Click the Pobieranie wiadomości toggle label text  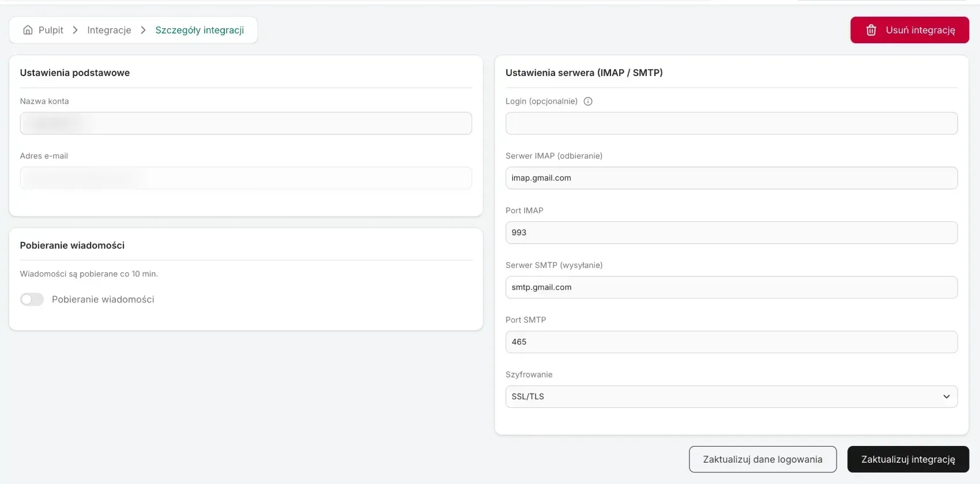point(103,299)
